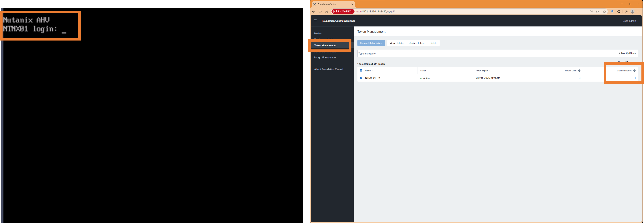Image resolution: width=644 pixels, height=223 pixels.
Task: Click the browser refresh icon
Action: tap(320, 11)
